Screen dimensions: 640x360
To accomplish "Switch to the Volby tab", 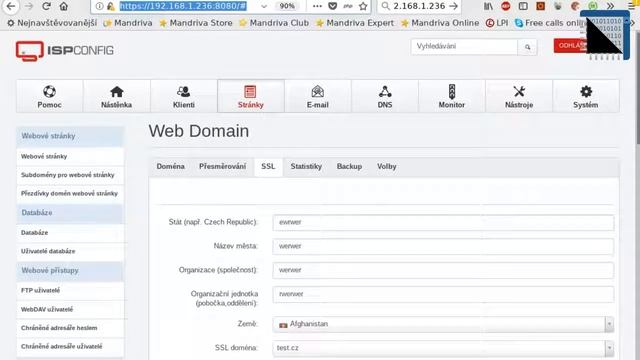I will tap(387, 167).
